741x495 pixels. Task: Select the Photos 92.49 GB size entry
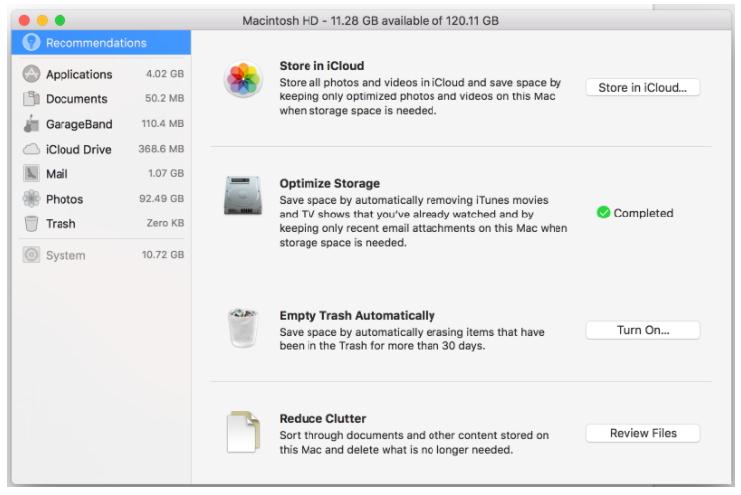161,199
